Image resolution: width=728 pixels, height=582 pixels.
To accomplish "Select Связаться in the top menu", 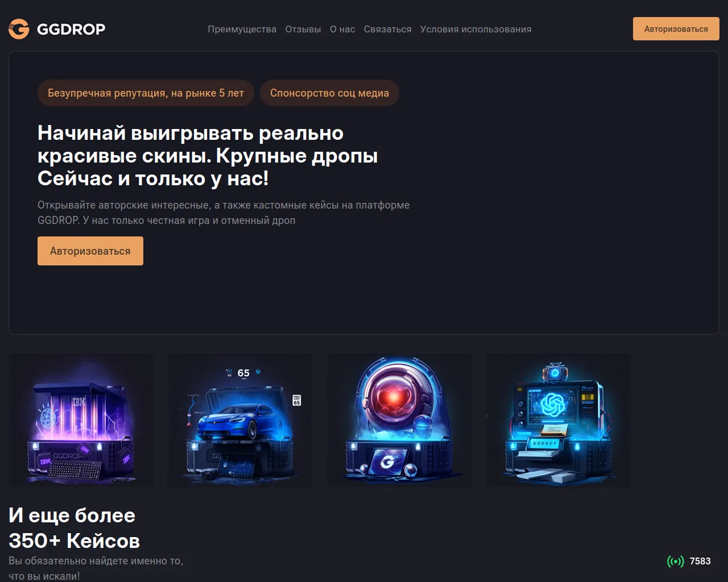I will (x=387, y=29).
